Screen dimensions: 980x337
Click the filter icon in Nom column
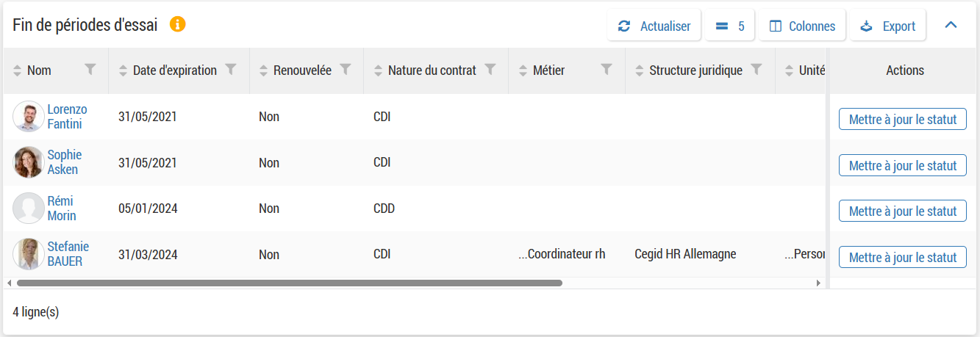pos(90,70)
